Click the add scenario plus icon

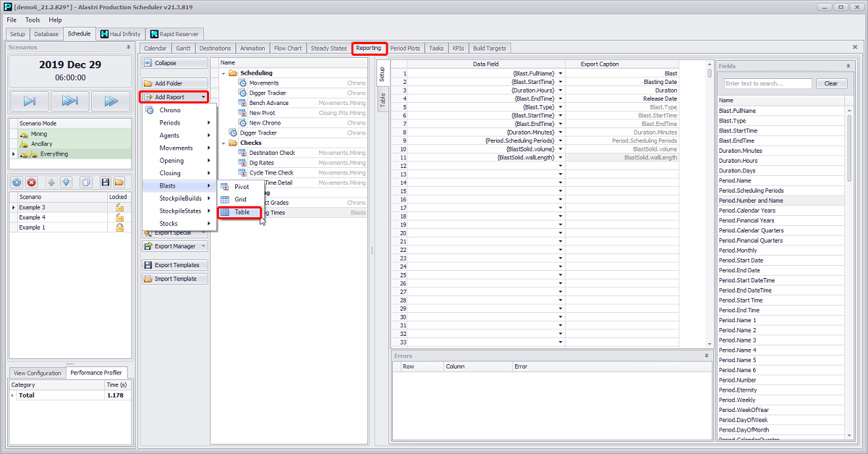(17, 182)
